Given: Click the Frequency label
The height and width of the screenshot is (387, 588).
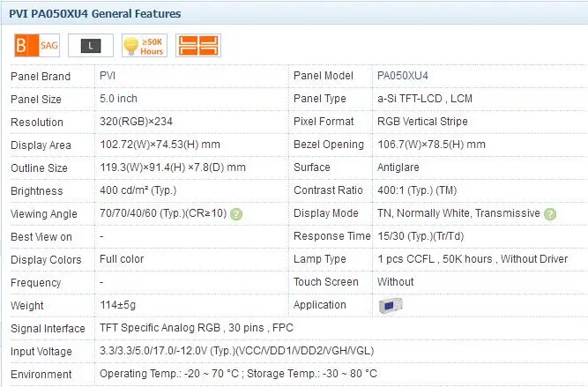Looking at the screenshot, I should click(x=36, y=283).
